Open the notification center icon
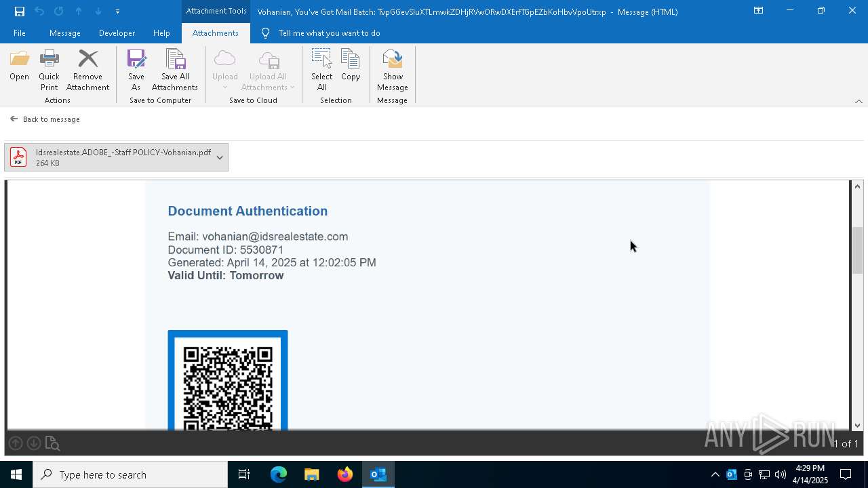 (x=846, y=474)
